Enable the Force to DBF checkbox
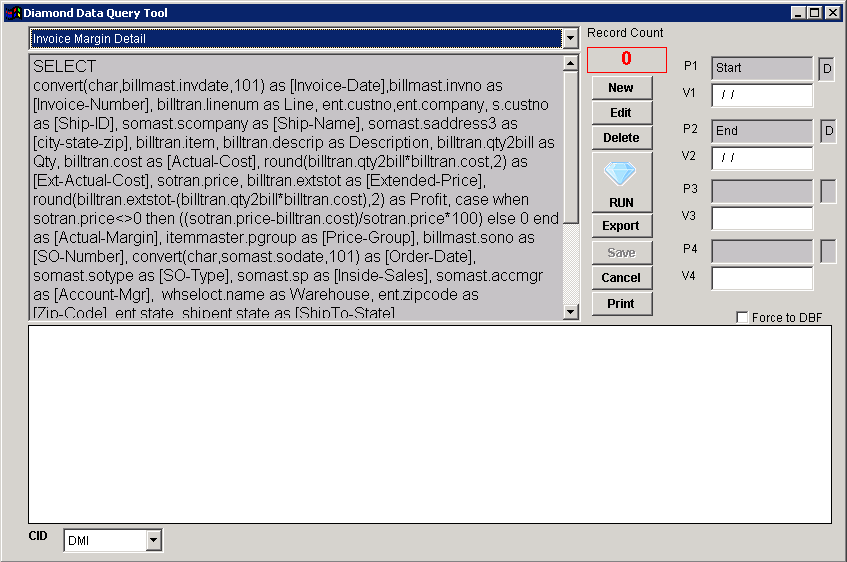Image resolution: width=847 pixels, height=562 pixels. (x=742, y=318)
